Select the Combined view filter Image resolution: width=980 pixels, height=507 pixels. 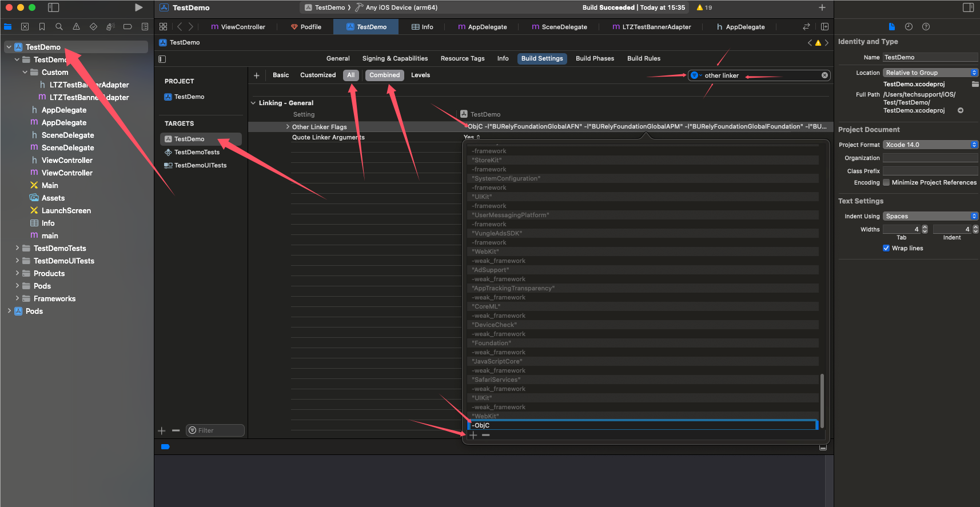[384, 75]
